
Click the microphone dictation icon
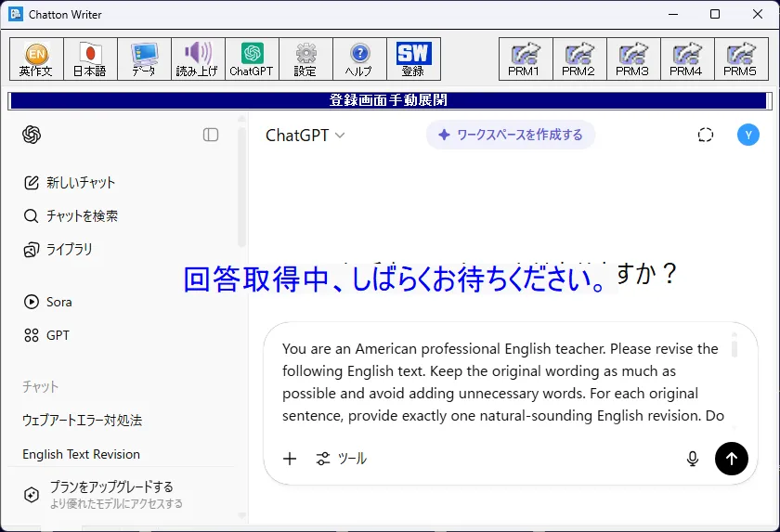click(693, 459)
